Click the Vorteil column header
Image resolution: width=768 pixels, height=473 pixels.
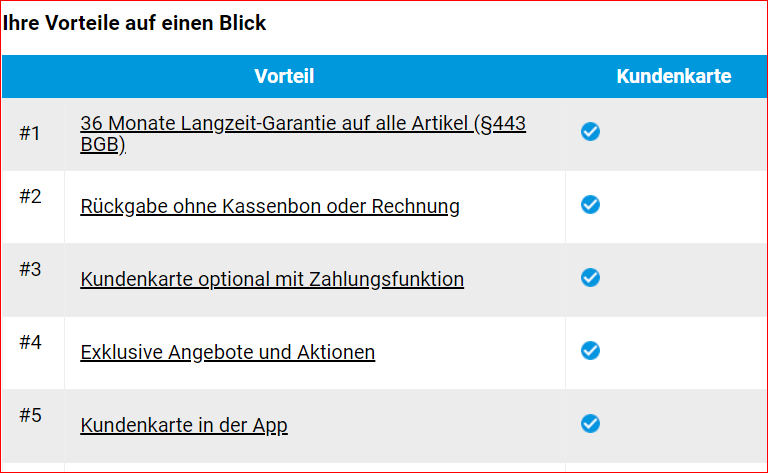pos(284,77)
